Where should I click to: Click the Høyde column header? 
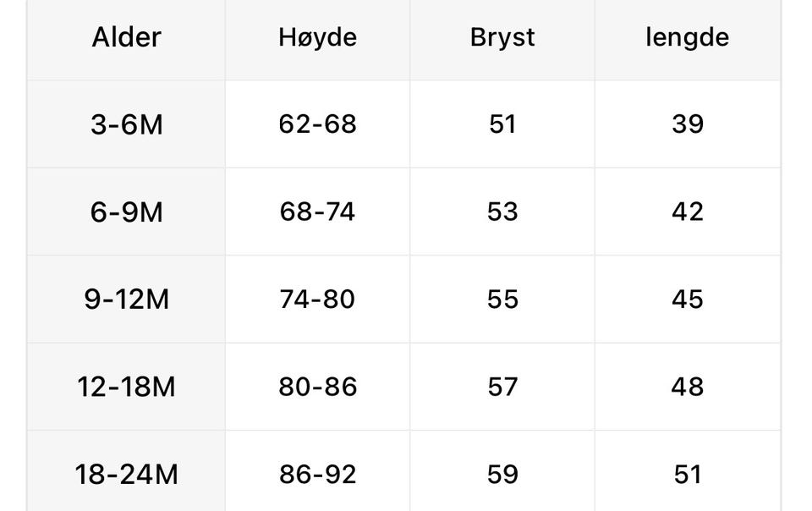pos(317,37)
